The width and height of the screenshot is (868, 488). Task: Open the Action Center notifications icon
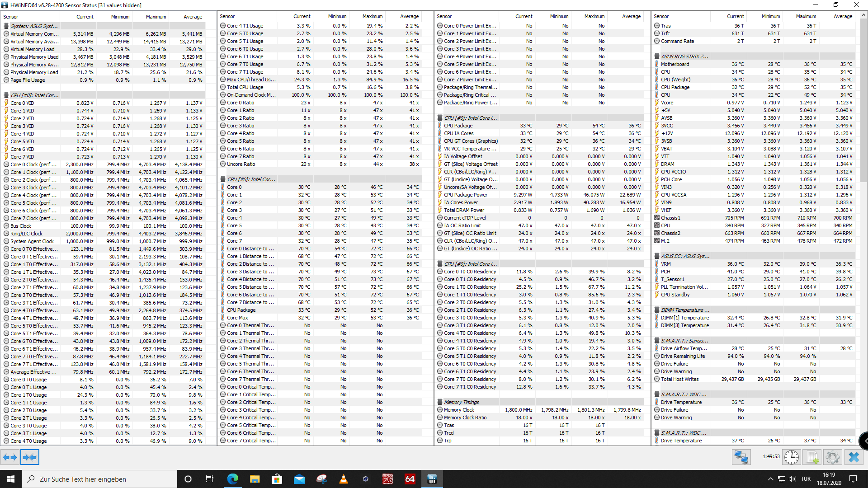tap(853, 479)
